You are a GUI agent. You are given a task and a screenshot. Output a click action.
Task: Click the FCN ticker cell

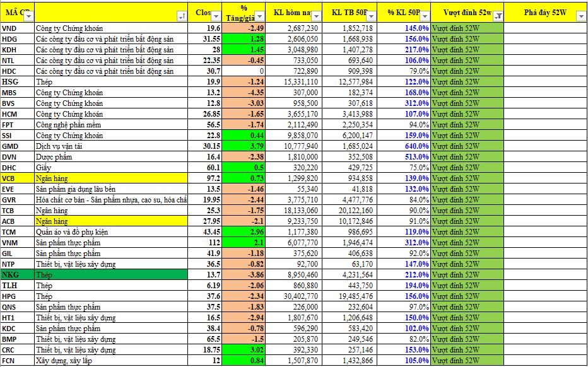click(x=17, y=360)
